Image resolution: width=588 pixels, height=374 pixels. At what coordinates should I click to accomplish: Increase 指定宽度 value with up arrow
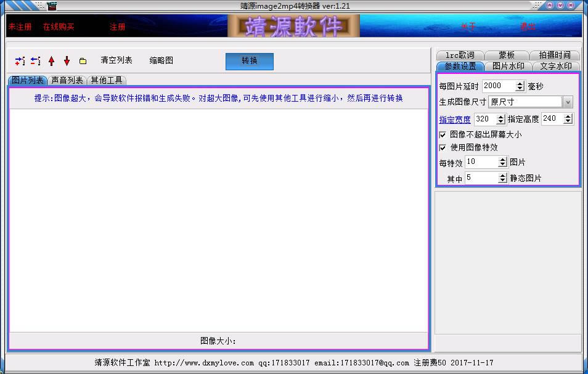[500, 116]
